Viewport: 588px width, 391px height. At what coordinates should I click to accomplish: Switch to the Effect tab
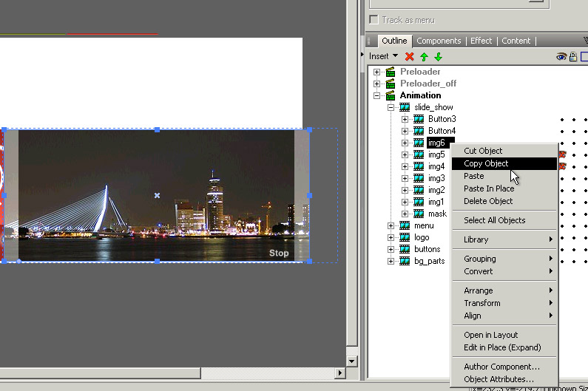click(481, 41)
